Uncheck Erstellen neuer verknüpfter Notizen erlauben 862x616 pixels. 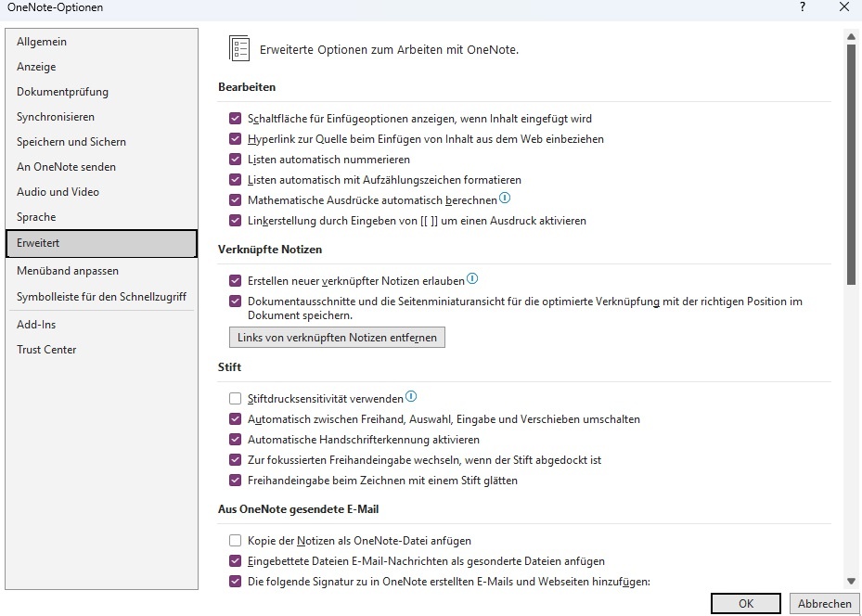(236, 280)
